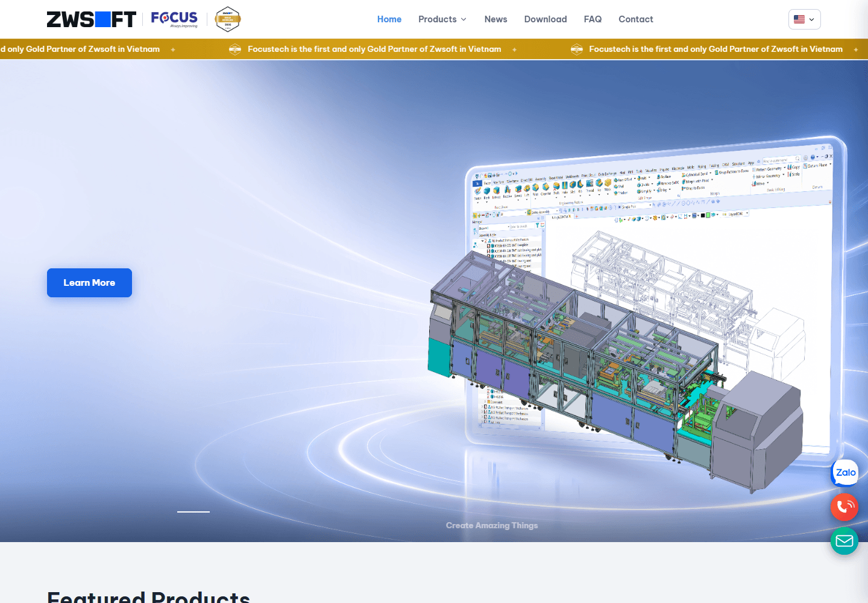868x603 pixels.
Task: Click the blue Learn More button
Action: click(89, 283)
